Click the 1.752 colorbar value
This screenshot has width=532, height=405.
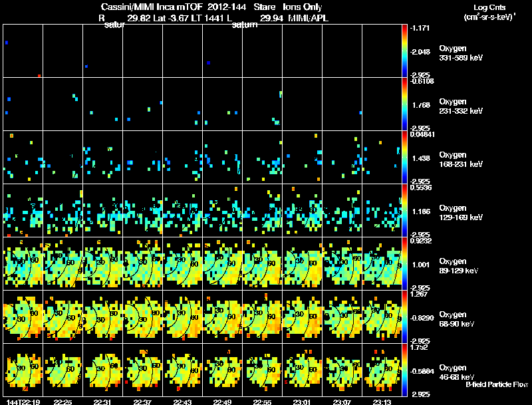pyautogui.click(x=419, y=347)
